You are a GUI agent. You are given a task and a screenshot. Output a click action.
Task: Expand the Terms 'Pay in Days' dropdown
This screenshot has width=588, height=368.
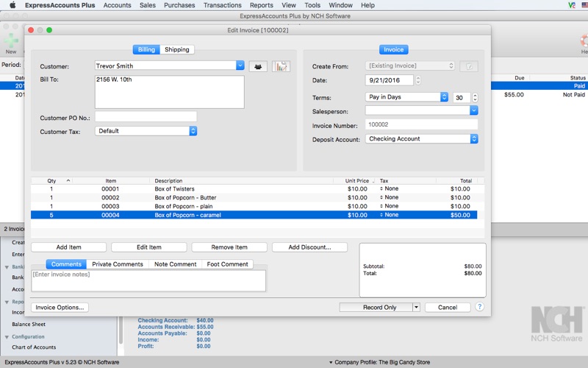(444, 97)
